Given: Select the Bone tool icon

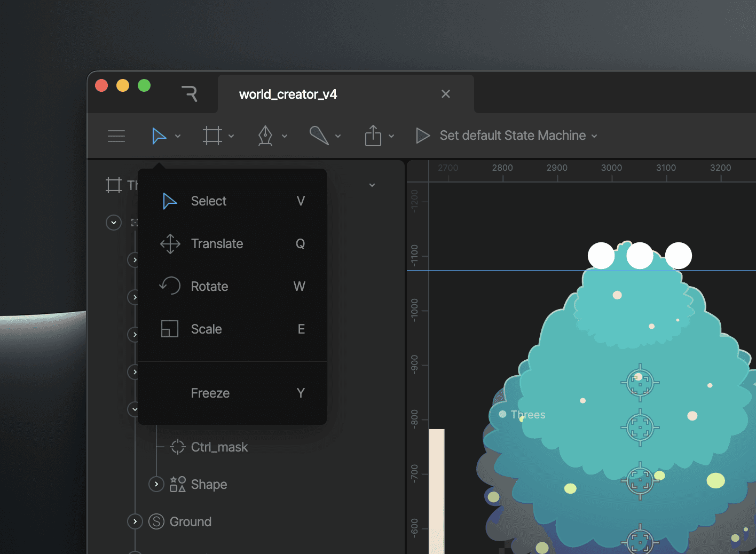Looking at the screenshot, I should 319,136.
